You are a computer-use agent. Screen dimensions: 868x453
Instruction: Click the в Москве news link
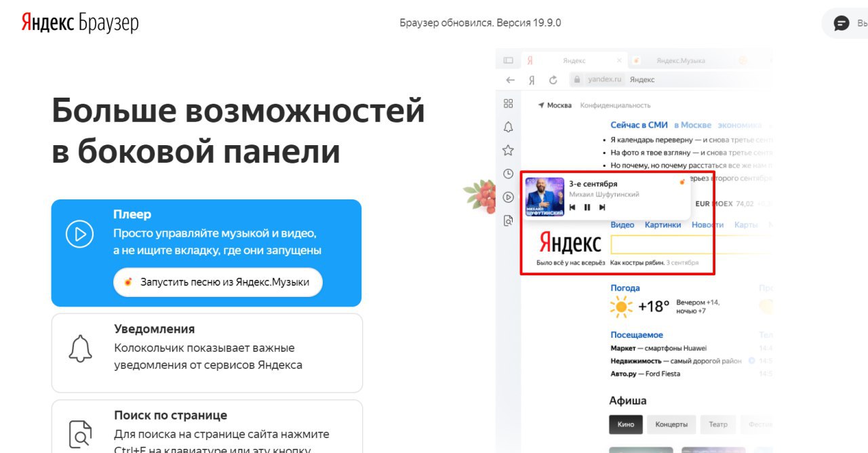pos(693,125)
